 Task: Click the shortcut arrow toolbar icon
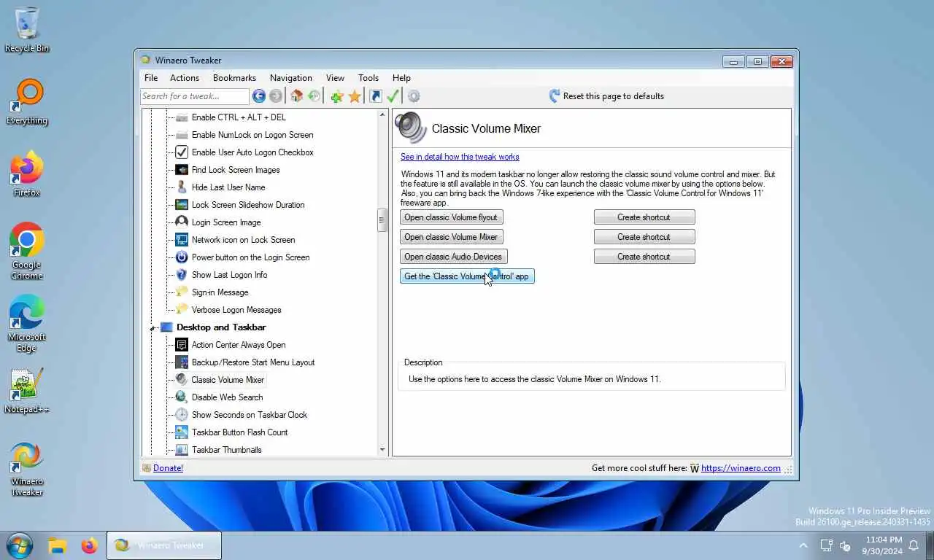pos(376,96)
